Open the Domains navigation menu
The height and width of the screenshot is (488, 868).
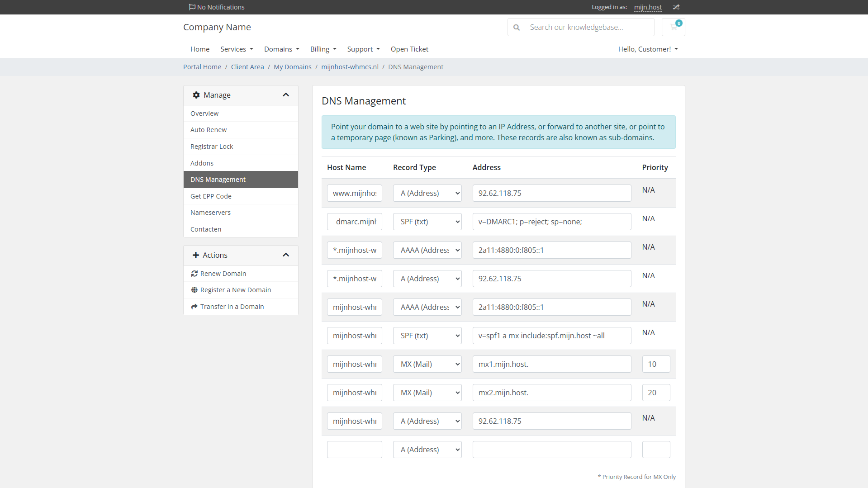tap(281, 49)
